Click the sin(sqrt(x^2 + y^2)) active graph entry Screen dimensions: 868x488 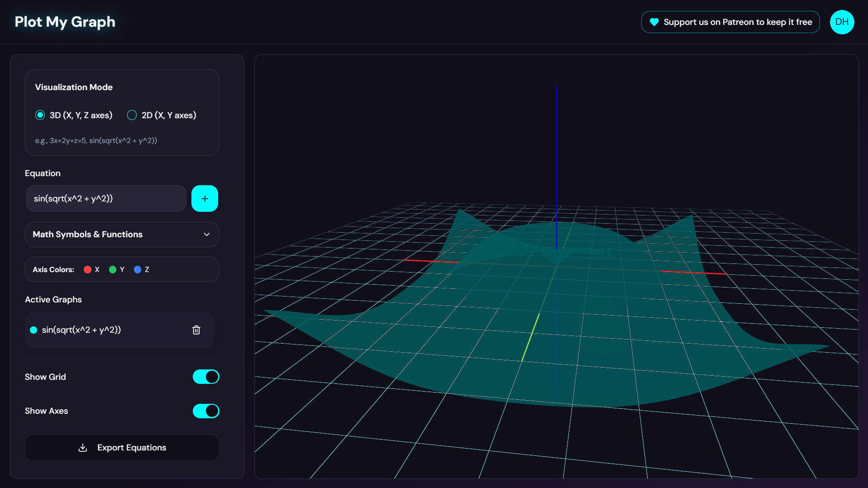(x=119, y=330)
